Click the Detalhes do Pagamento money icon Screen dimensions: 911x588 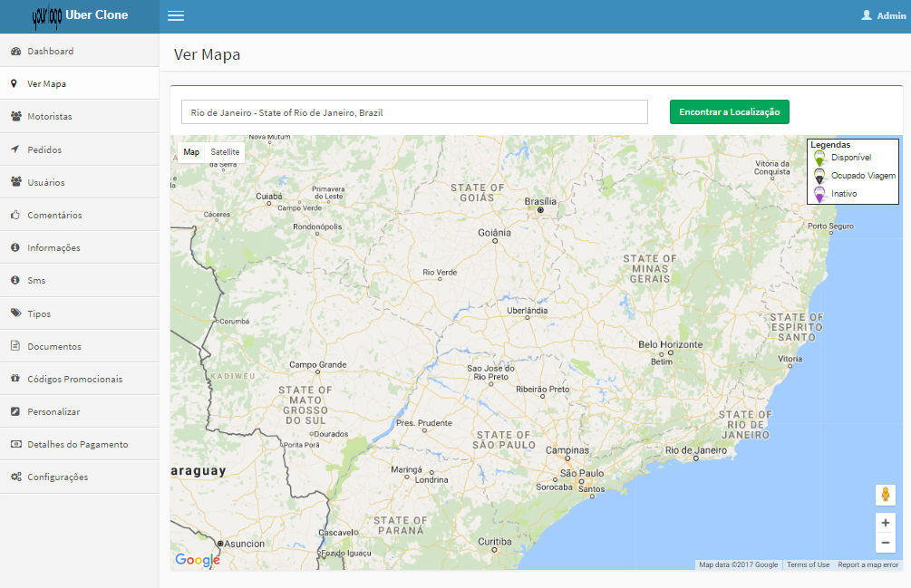tap(15, 444)
